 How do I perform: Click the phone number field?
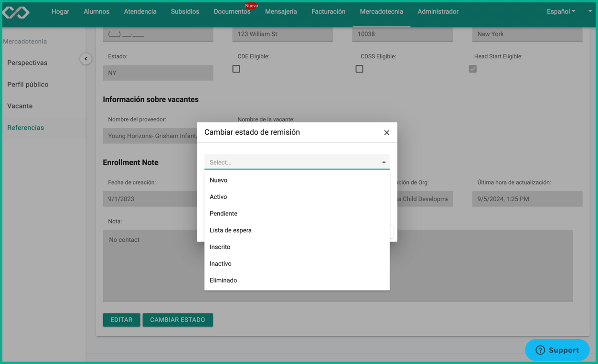[158, 34]
